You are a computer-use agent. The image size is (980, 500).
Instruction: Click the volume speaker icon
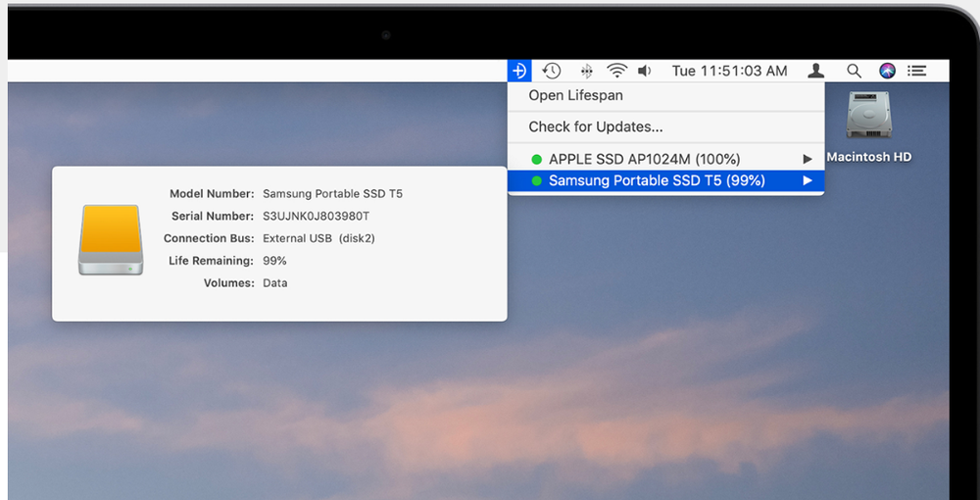645,72
